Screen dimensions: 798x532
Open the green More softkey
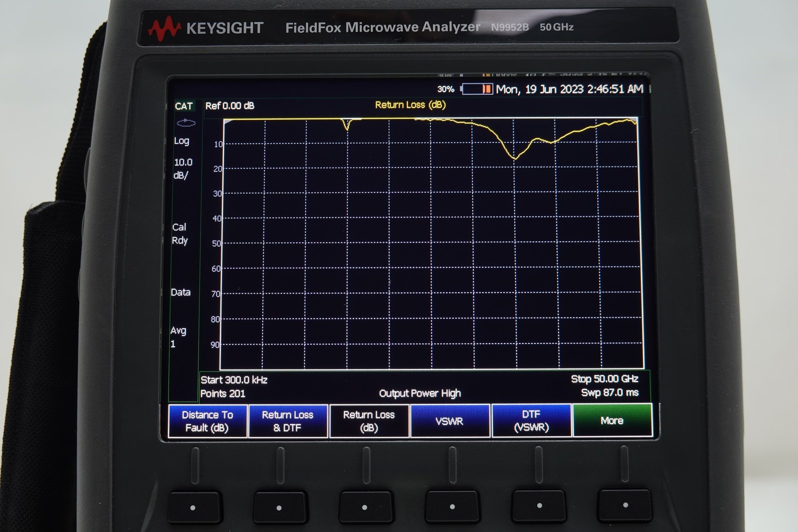click(612, 421)
